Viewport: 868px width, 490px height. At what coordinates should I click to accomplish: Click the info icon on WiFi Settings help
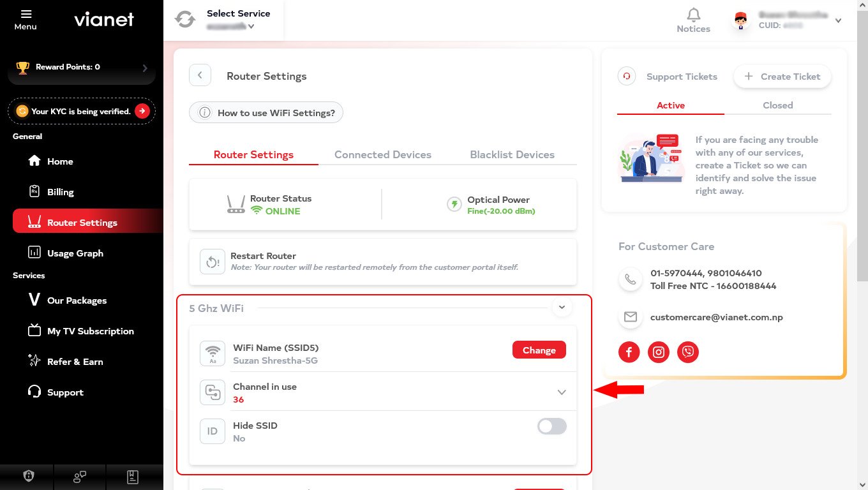205,113
